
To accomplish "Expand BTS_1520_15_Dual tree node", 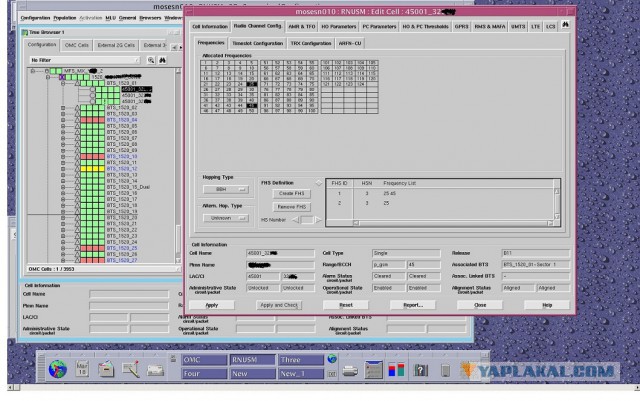I will [x=63, y=187].
